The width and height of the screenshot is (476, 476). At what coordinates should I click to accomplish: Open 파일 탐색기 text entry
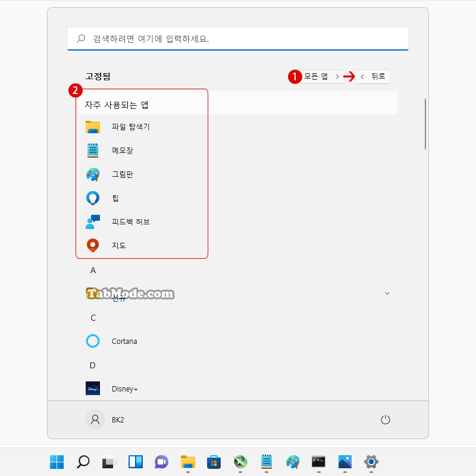click(x=131, y=127)
